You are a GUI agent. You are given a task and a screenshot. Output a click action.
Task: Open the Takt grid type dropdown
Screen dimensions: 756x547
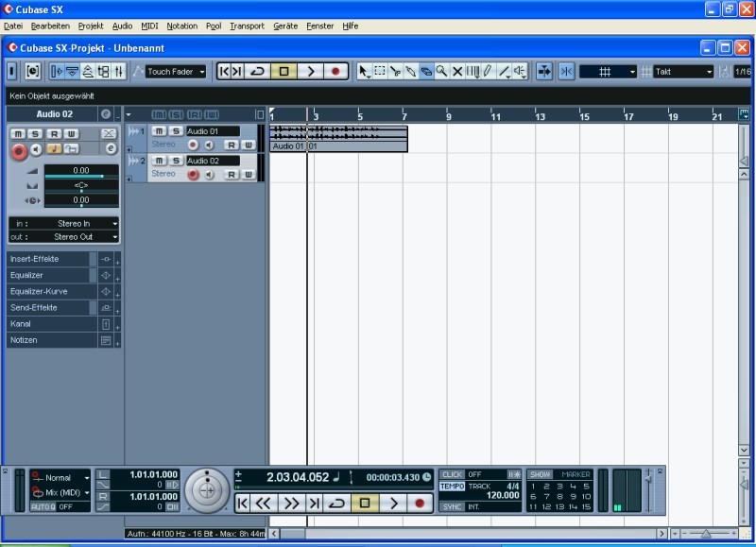pos(683,72)
